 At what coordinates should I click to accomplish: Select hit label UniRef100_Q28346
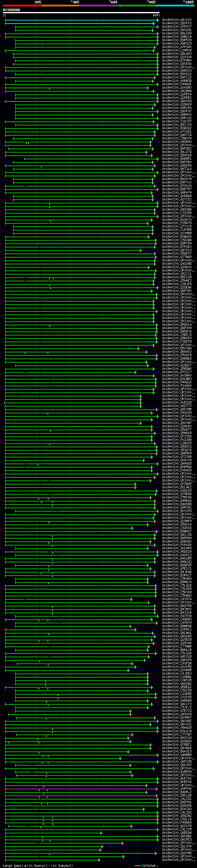pos(177,643)
